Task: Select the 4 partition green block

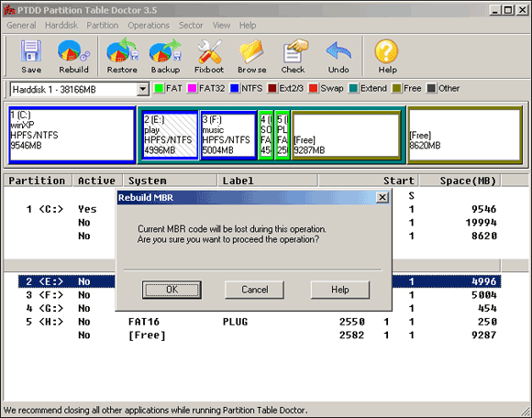Action: pos(266,135)
